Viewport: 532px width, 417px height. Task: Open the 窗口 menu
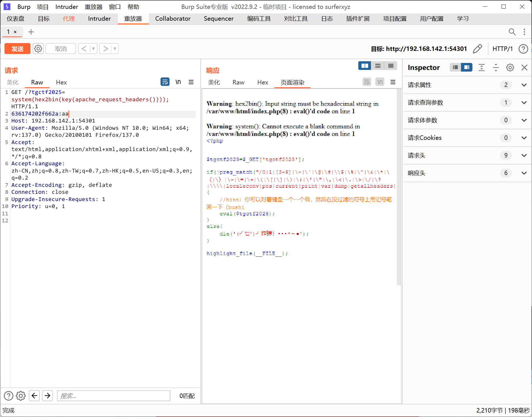coord(115,7)
